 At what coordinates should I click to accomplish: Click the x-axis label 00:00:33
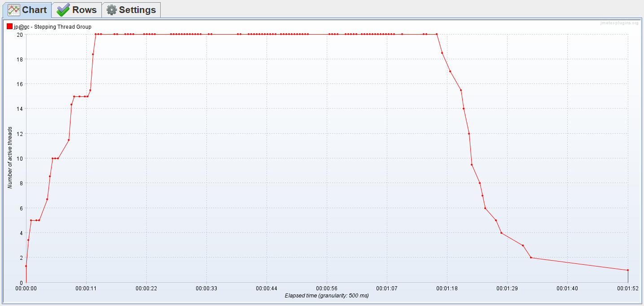206,289
